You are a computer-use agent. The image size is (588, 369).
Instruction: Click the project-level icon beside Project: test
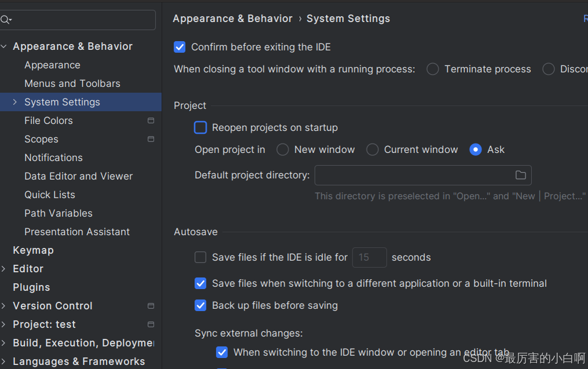pyautogui.click(x=151, y=324)
